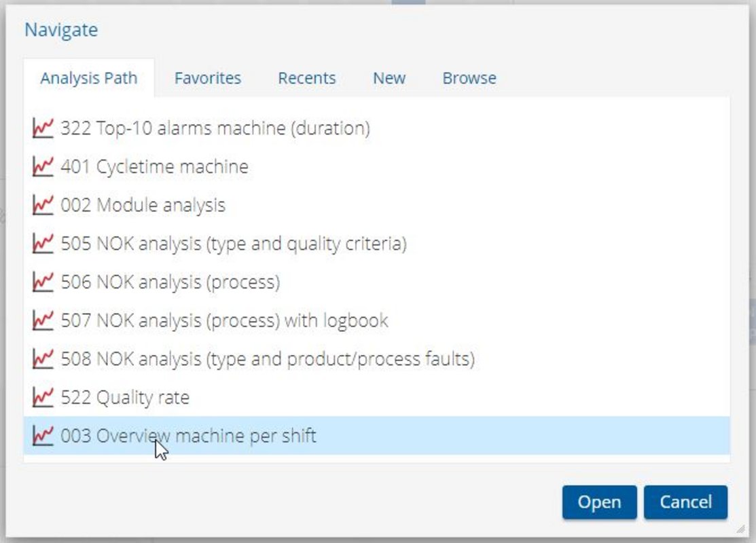This screenshot has height=543, width=756.
Task: Click chart icon for 508 NOK analysis
Action: [43, 358]
